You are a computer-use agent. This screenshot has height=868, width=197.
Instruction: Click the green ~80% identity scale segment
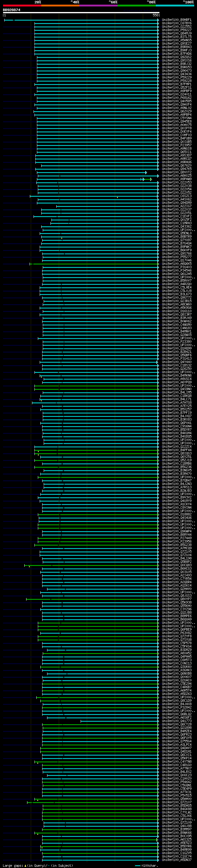(137, 6)
